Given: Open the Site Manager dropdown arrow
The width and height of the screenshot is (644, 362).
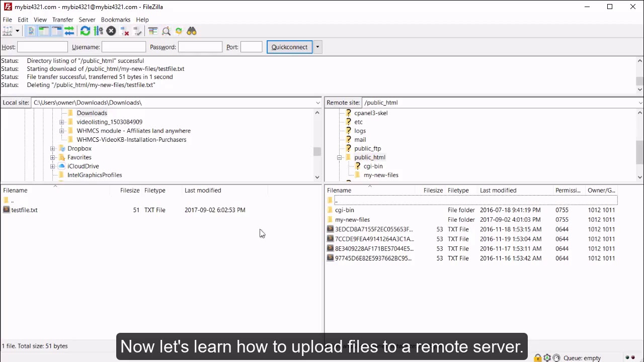Looking at the screenshot, I should (17, 31).
